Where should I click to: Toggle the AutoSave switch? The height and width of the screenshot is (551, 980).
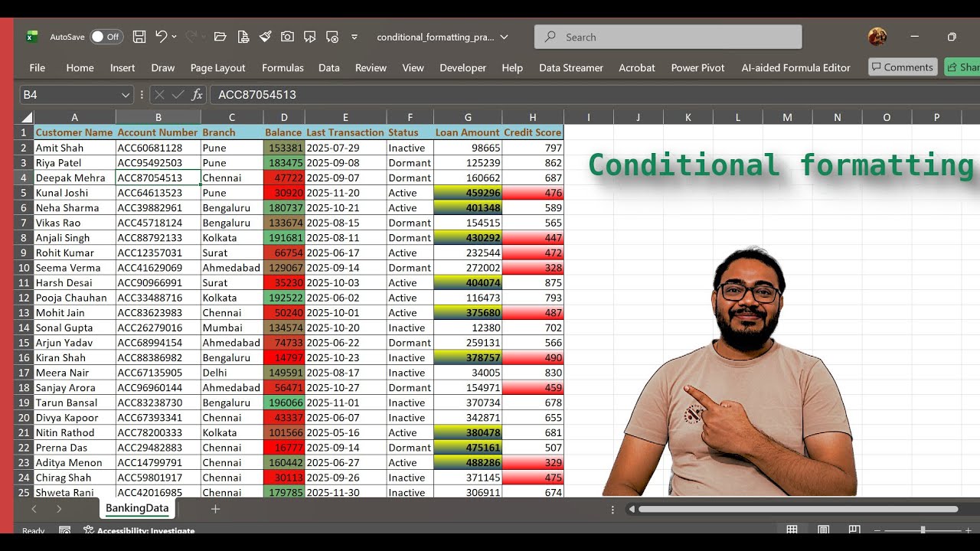pyautogui.click(x=106, y=37)
